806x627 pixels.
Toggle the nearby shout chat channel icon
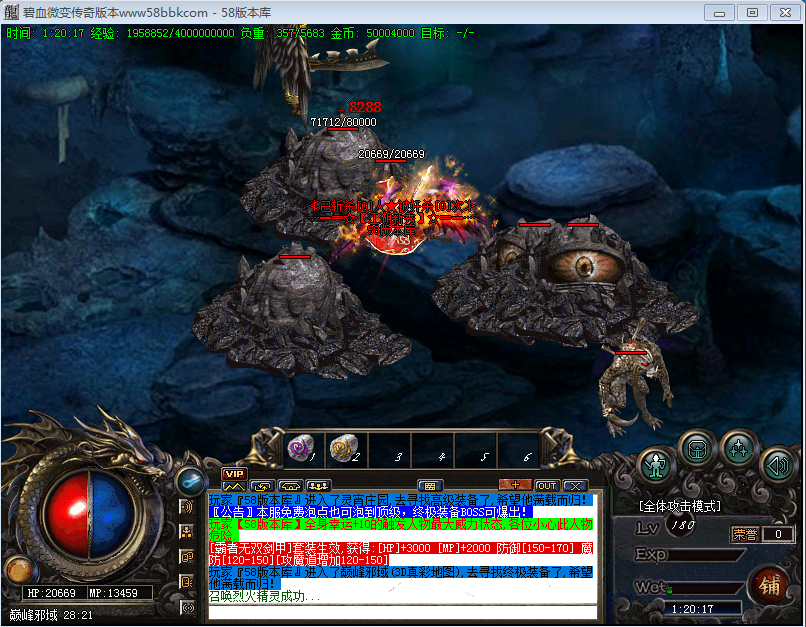[187, 507]
